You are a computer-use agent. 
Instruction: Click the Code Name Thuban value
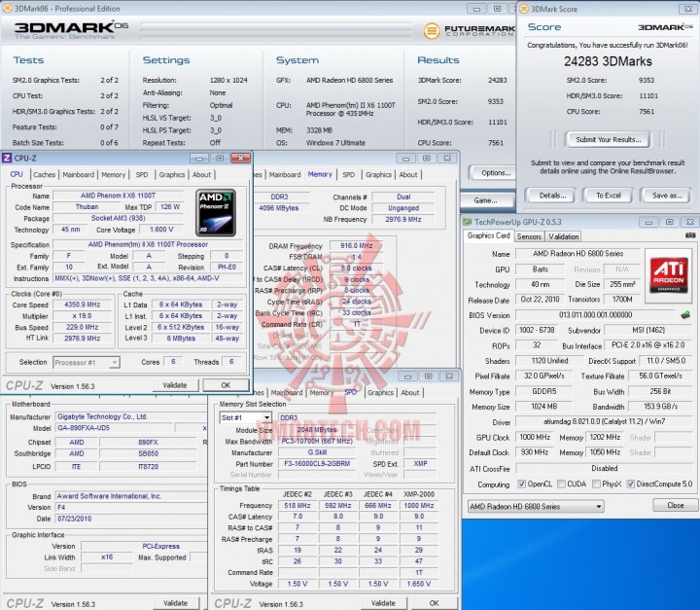[87, 207]
